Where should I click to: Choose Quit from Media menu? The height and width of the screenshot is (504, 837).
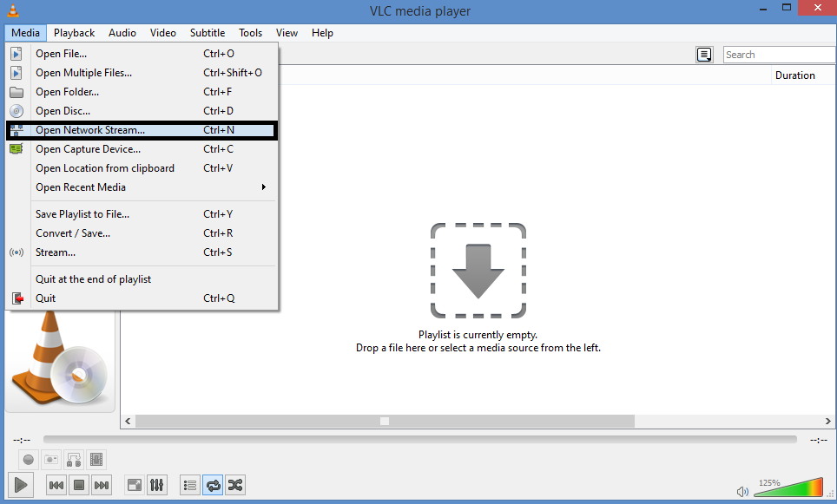point(142,298)
